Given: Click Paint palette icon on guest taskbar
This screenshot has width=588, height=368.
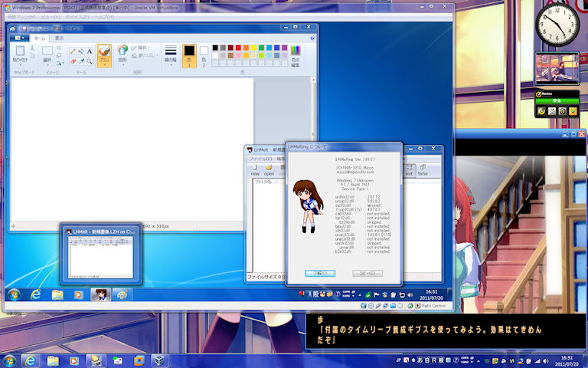Looking at the screenshot, I should pyautogui.click(x=122, y=294).
